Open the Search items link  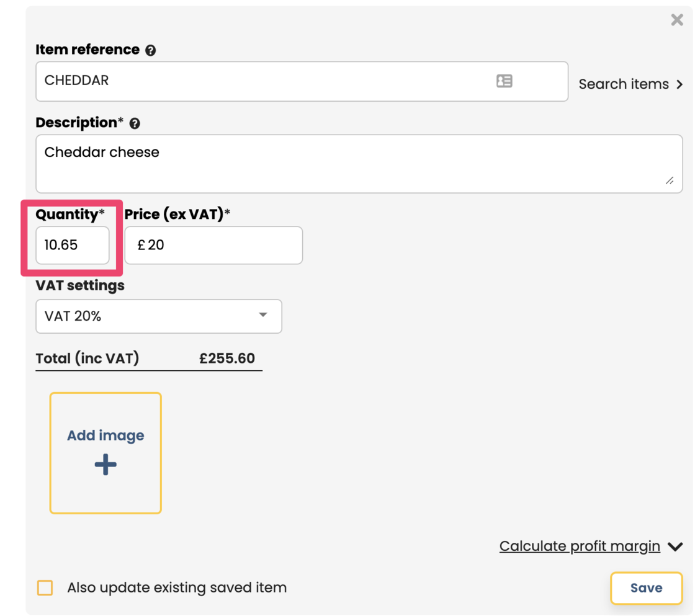623,84
